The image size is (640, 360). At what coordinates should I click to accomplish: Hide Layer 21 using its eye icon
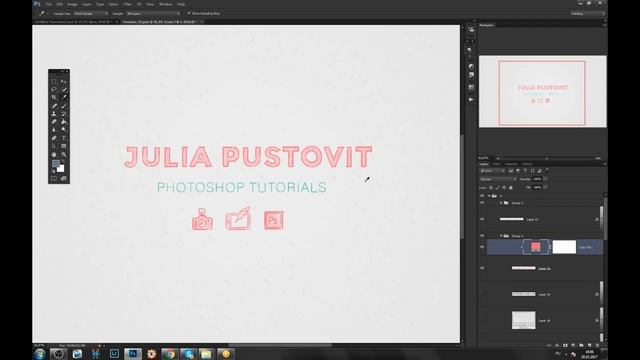[482, 219]
